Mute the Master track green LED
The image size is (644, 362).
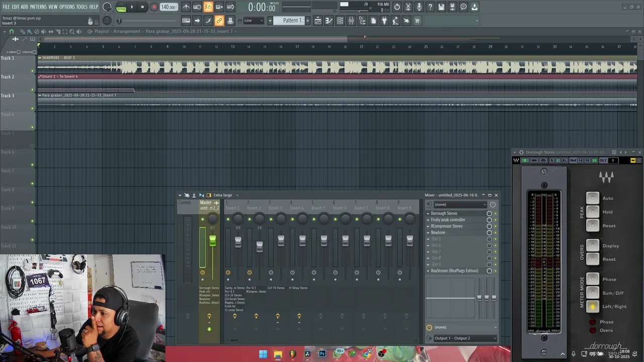203,219
